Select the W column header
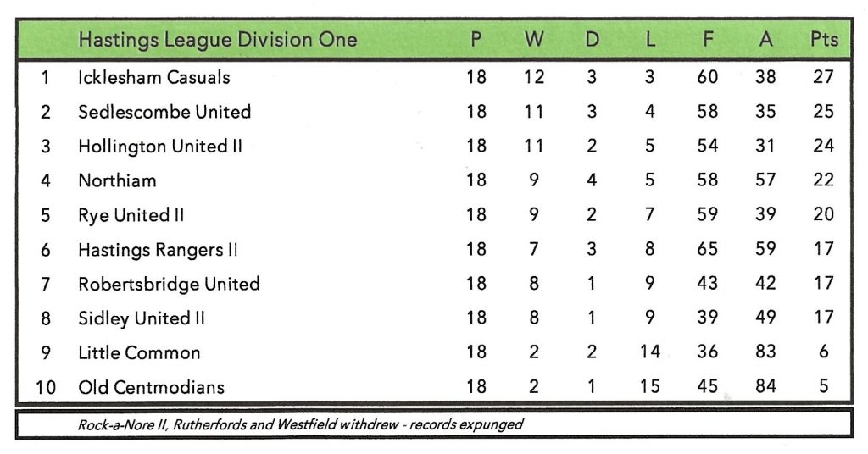This screenshot has width=868, height=454. [x=534, y=40]
